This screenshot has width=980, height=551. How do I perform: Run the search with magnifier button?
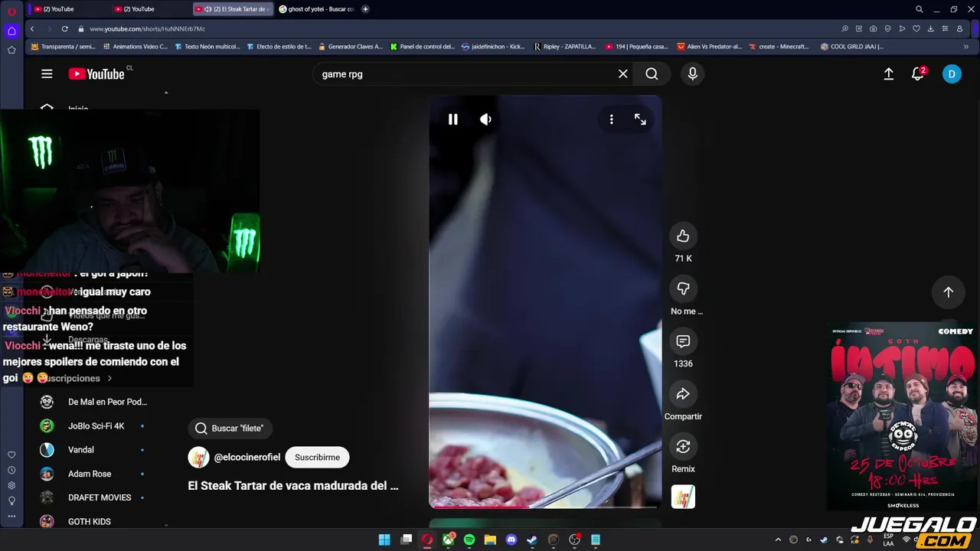click(x=652, y=73)
